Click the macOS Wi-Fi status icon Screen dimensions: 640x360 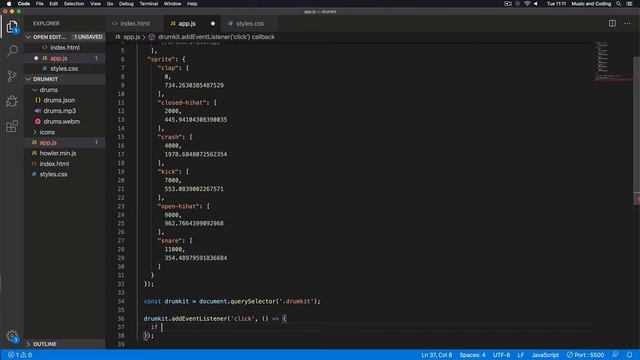527,4
